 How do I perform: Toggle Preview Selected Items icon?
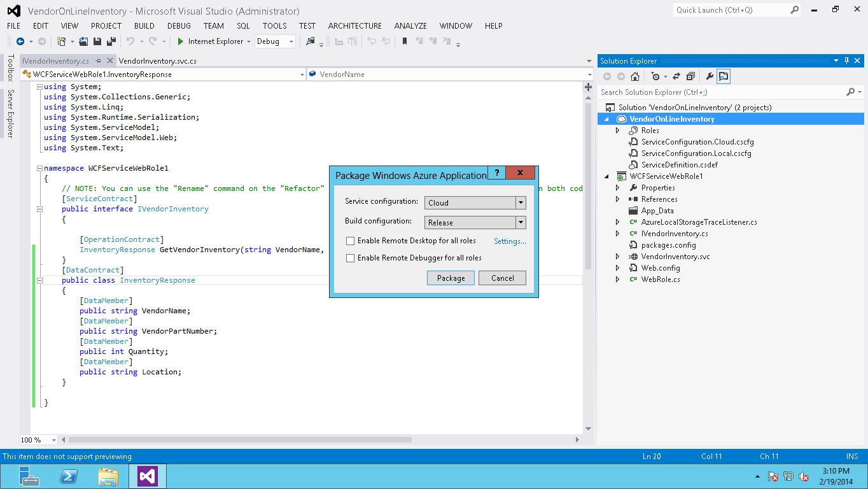click(724, 76)
